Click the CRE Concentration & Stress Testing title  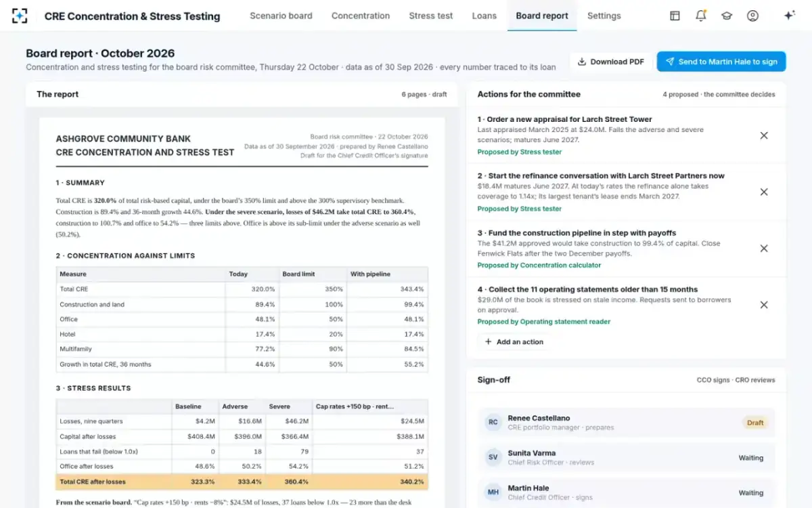point(132,16)
